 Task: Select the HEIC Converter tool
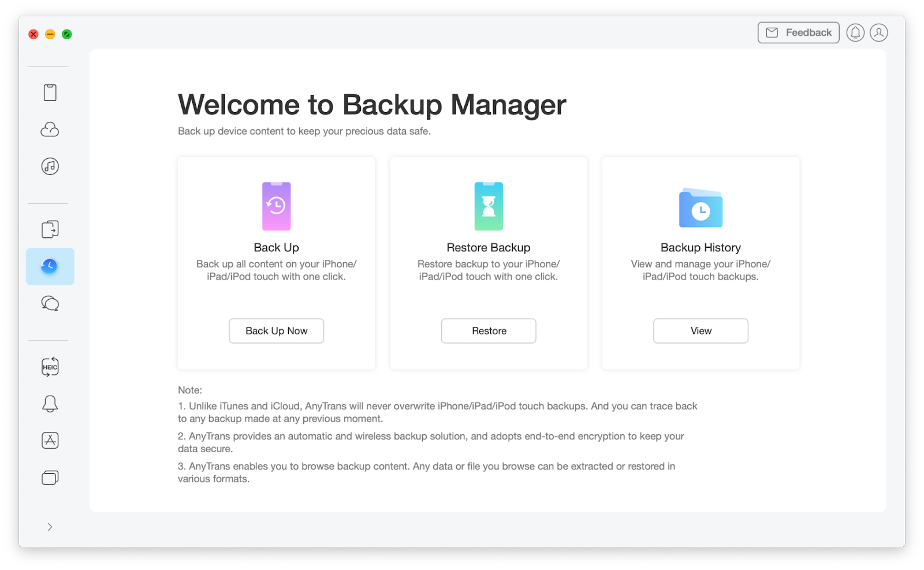tap(50, 366)
